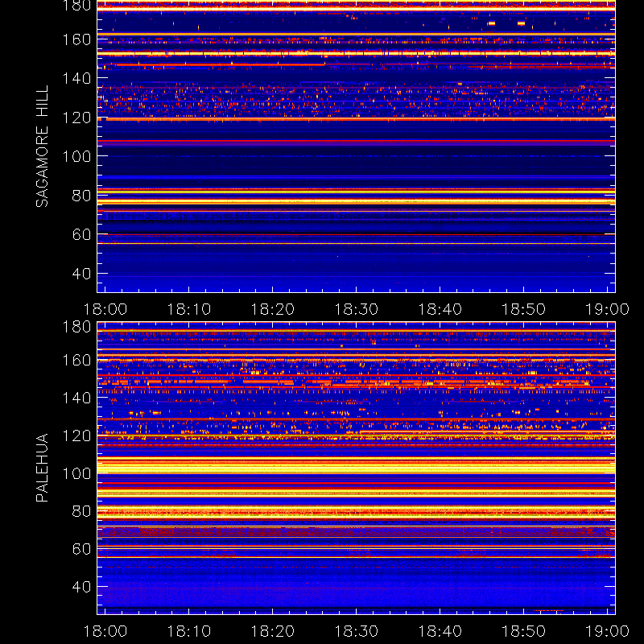Click 18:00 under the Sagamore Hill plot
This screenshot has width=644, height=644.
105,309
